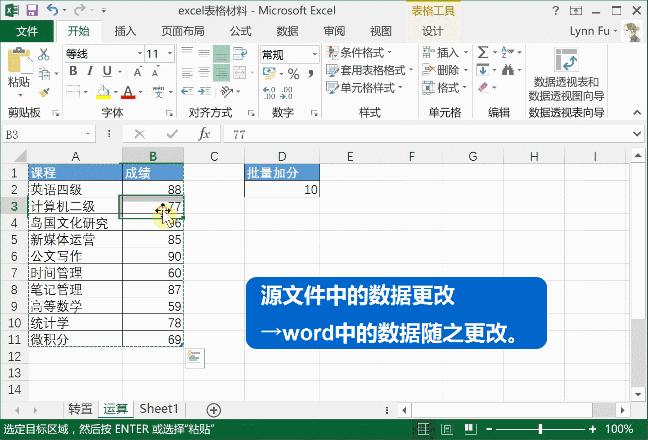The image size is (648, 440).
Task: Add a new sheet with plus icon
Action: (214, 410)
